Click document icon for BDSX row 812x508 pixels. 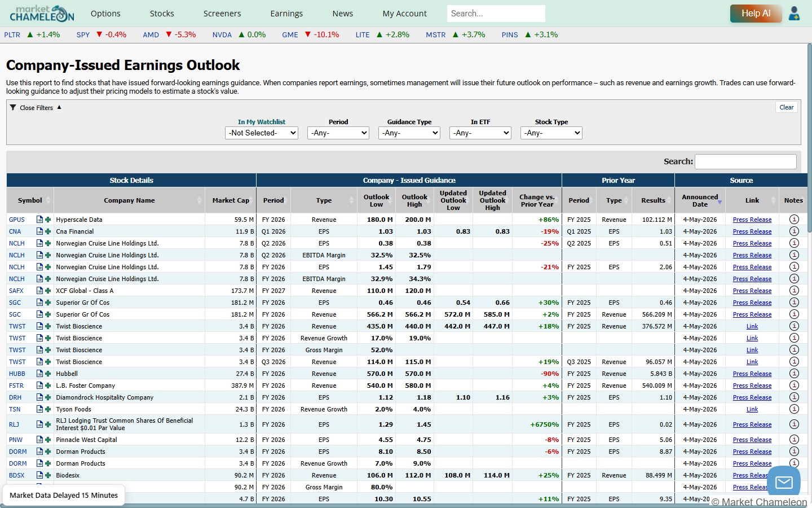pos(39,475)
